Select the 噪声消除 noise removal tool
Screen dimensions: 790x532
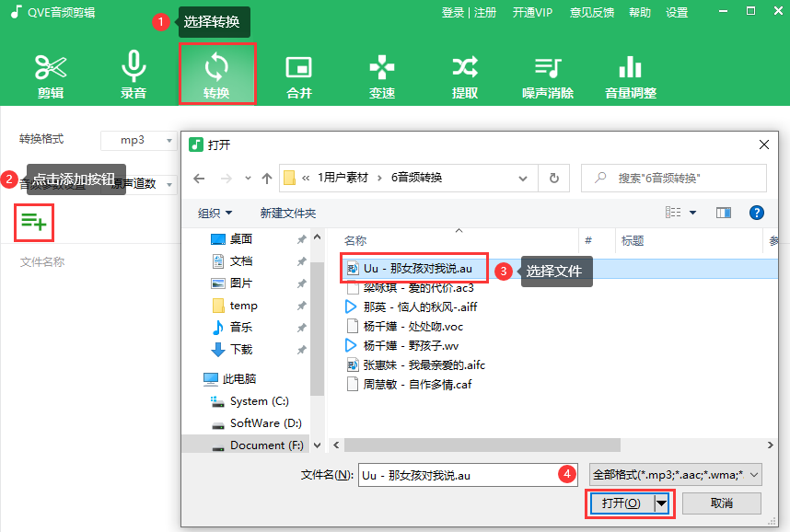tap(548, 75)
